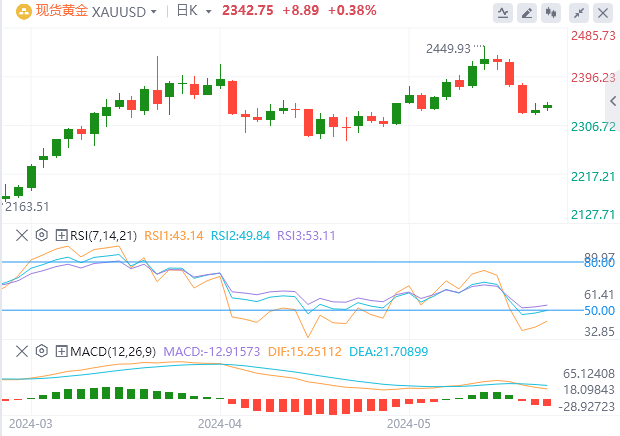Expand the RSI panel with plus icon
This screenshot has width=620, height=436.
click(x=62, y=236)
